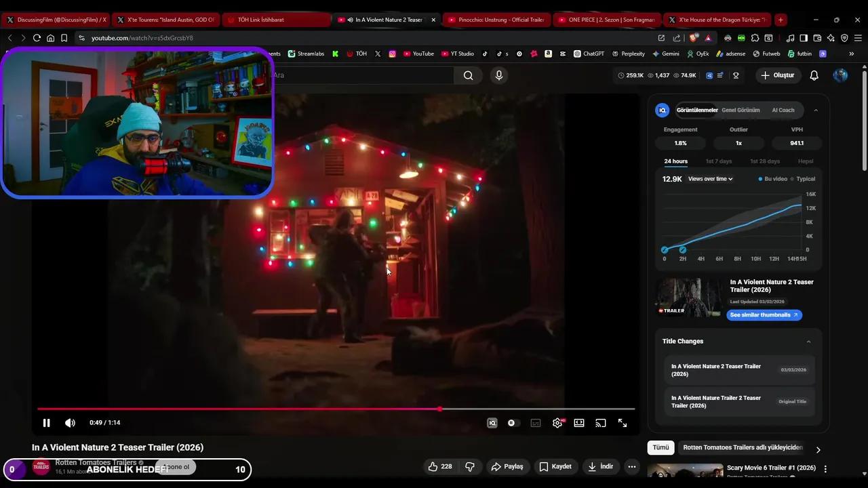Toggle subtitles on the player

pyautogui.click(x=536, y=423)
